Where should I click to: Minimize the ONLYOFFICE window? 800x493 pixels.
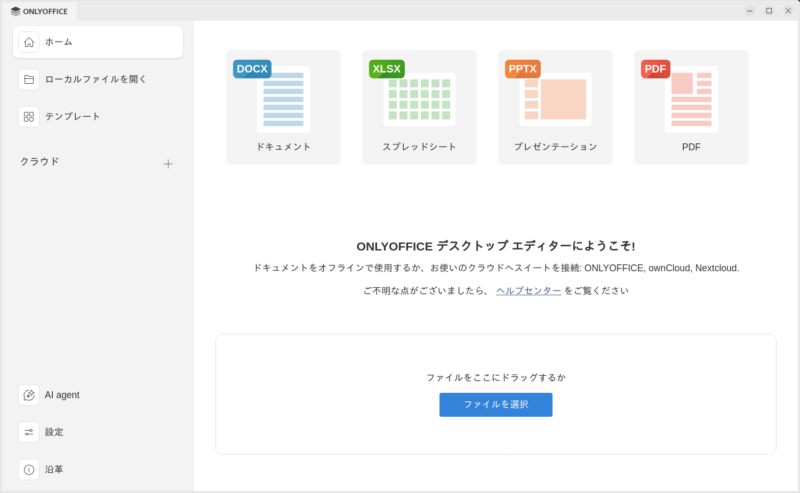click(x=749, y=10)
